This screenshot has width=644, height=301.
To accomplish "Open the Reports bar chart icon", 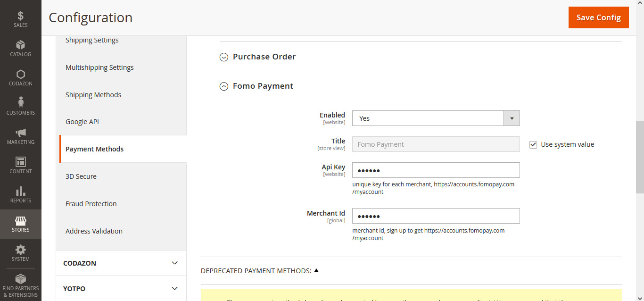I will click(20, 192).
